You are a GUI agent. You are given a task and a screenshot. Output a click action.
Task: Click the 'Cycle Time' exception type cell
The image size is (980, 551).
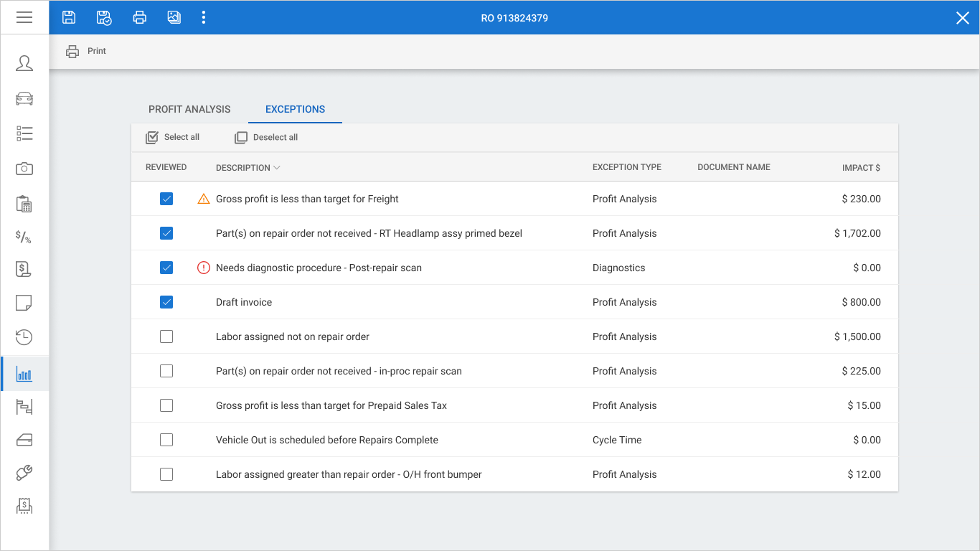pyautogui.click(x=617, y=440)
